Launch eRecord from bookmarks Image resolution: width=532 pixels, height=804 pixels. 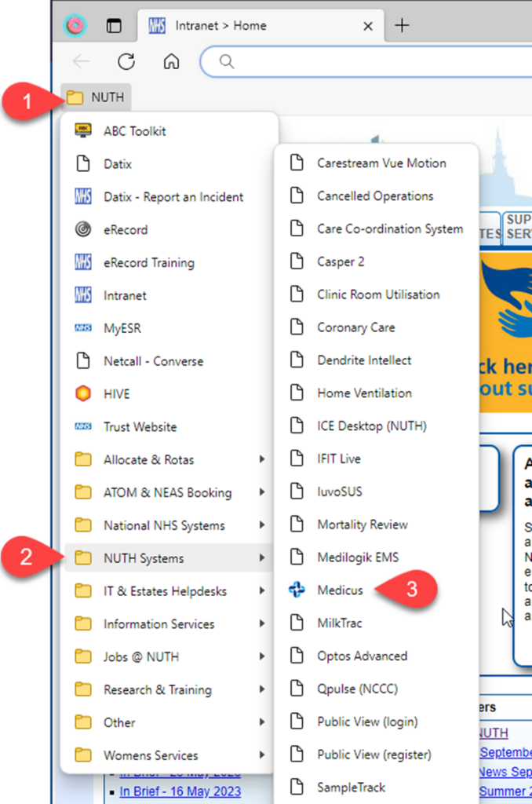point(169,230)
